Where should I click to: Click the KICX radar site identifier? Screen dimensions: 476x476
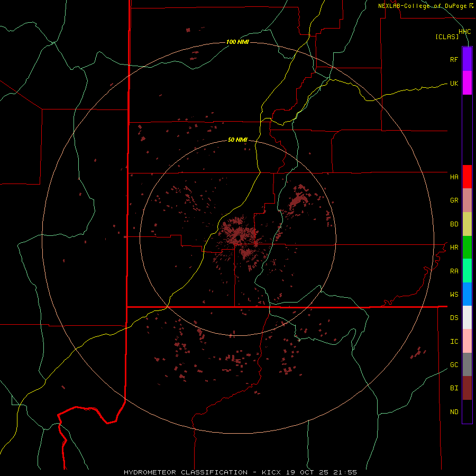271,472
